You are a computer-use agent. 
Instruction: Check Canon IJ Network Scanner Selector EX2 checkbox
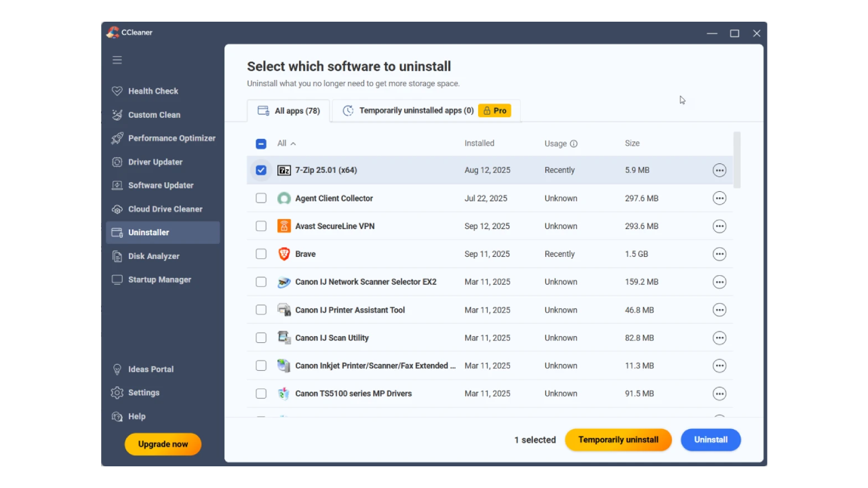(261, 282)
